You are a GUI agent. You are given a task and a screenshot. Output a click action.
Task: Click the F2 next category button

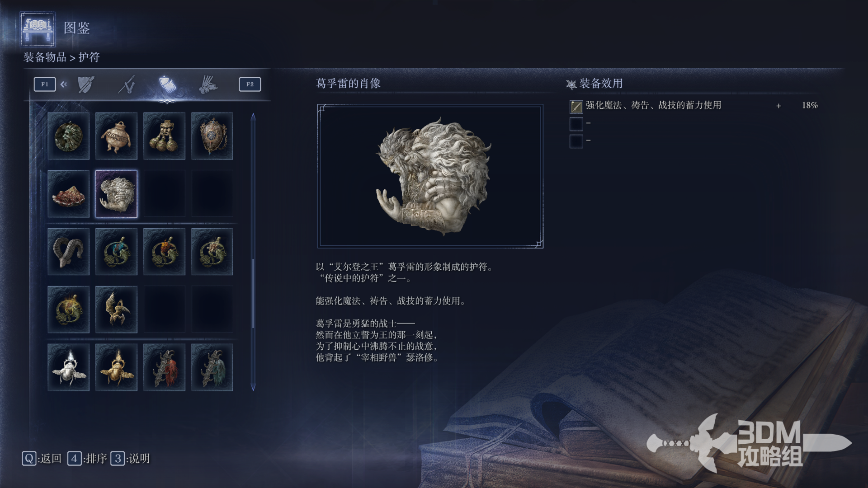[250, 84]
